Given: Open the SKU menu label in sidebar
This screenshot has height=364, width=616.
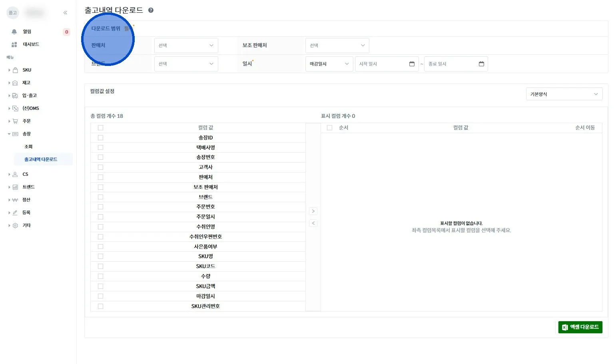Looking at the screenshot, I should coord(27,70).
